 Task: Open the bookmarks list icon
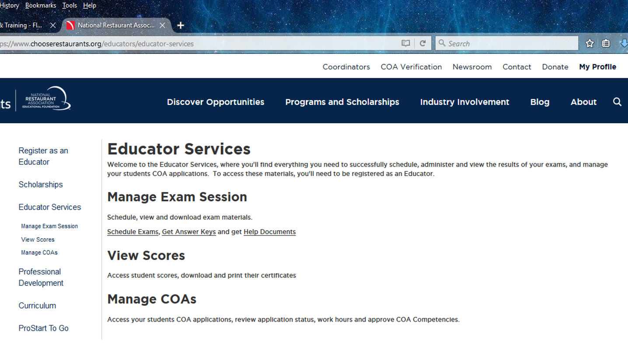[x=606, y=43]
